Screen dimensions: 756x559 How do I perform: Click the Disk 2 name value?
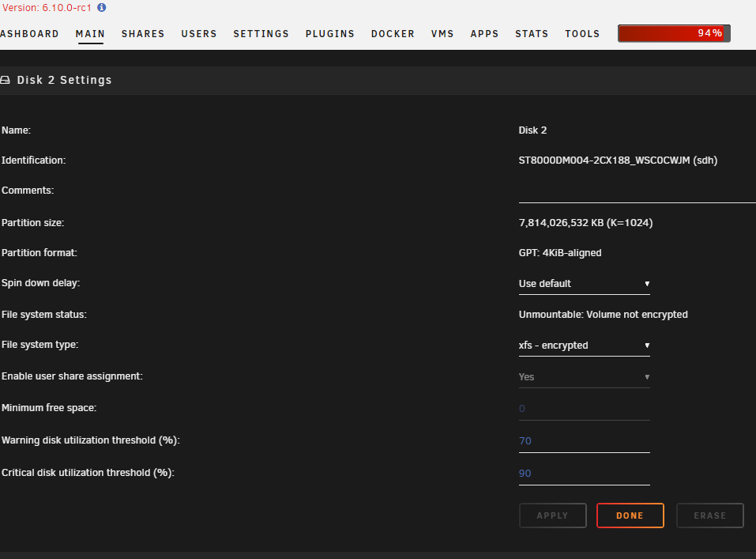(x=532, y=130)
